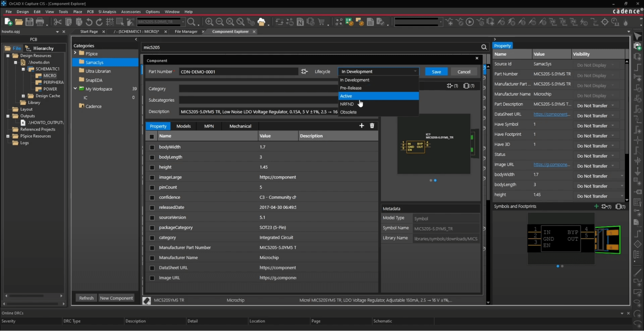The image size is (644, 331).
Task: Open Have Symbol visibility dropdown
Action: [597, 126]
